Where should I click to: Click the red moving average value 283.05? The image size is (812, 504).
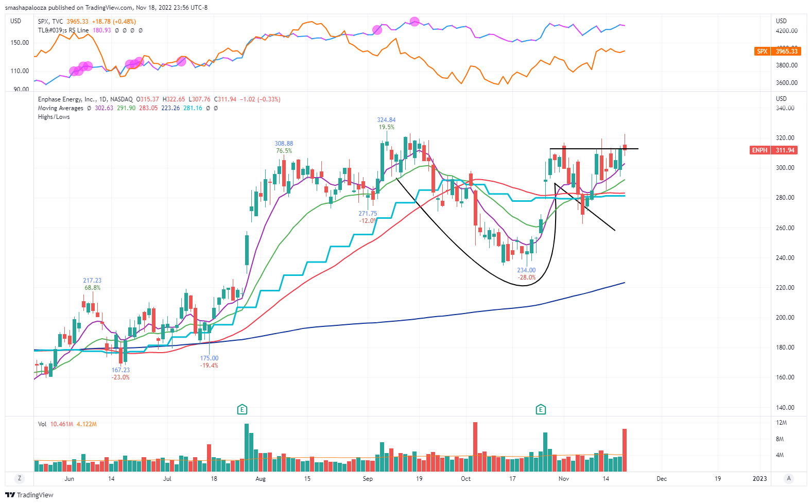[x=148, y=108]
